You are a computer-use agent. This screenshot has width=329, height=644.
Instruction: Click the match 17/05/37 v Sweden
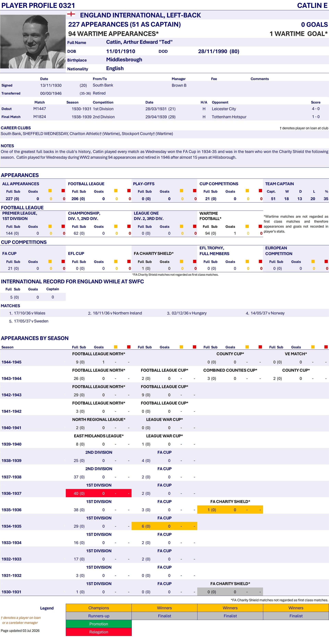pos(31,321)
